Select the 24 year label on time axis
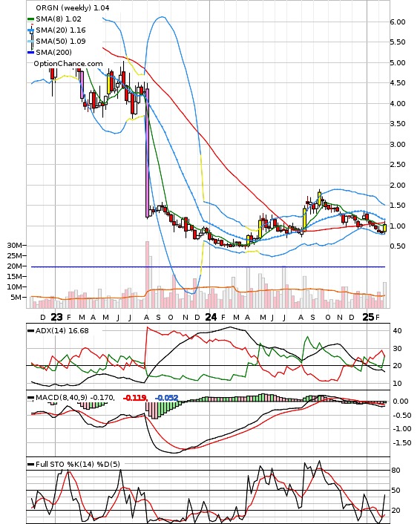Viewport: 420px width, 524px height. click(x=211, y=317)
